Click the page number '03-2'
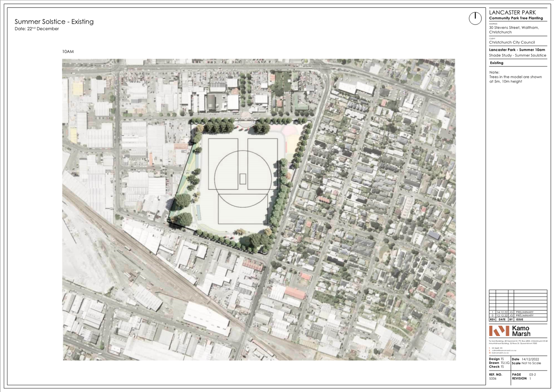Viewport: 554px width, 392px height. pyautogui.click(x=533, y=375)
